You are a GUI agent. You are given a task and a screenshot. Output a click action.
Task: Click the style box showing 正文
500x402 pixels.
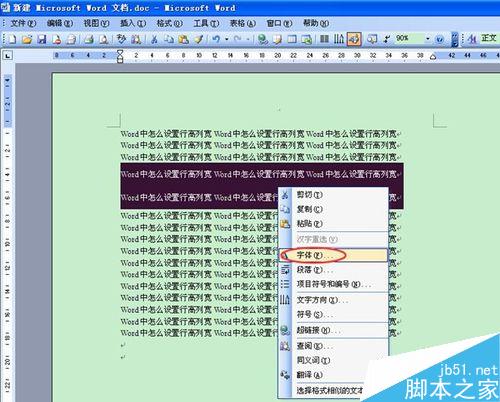[x=489, y=39]
